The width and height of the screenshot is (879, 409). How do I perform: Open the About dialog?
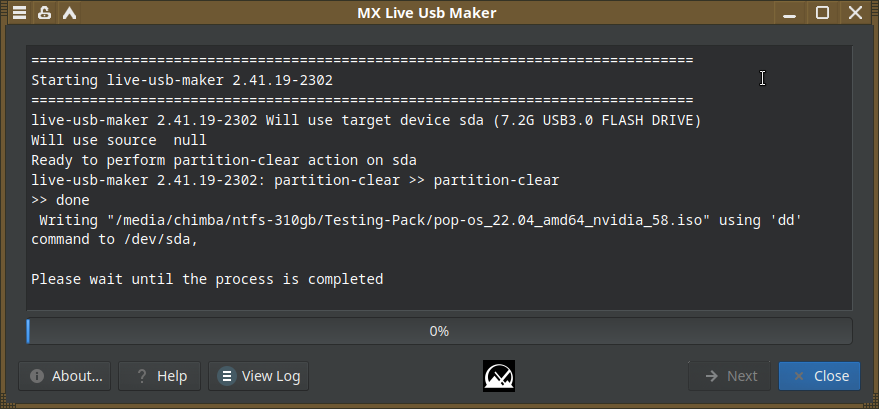coord(66,376)
